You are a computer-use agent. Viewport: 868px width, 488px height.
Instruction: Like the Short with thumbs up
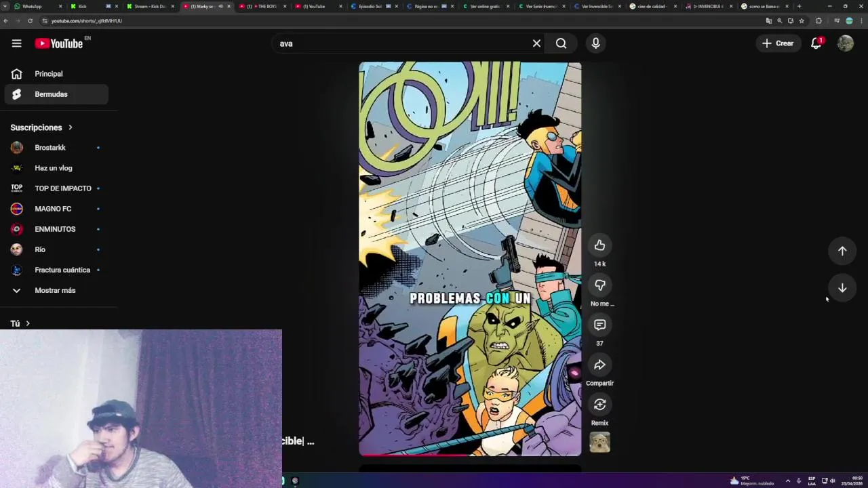click(x=599, y=245)
